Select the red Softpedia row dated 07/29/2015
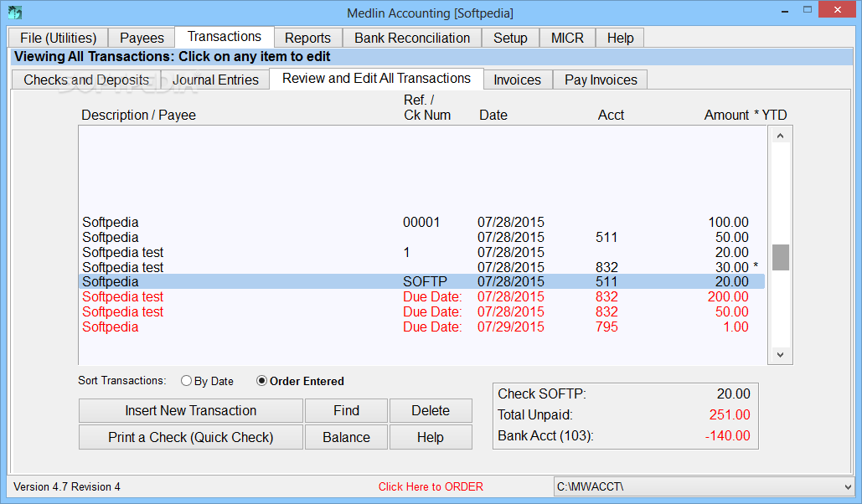 tap(421, 327)
